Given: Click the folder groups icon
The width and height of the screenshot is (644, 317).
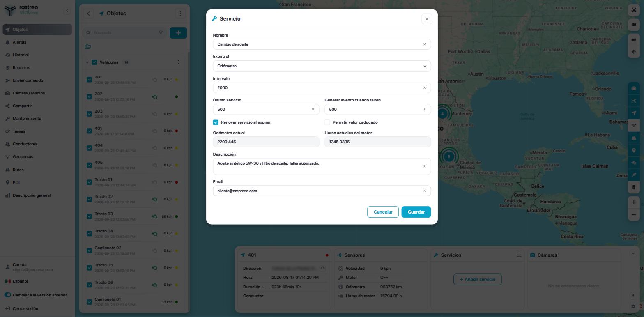Looking at the screenshot, I should pos(88,47).
